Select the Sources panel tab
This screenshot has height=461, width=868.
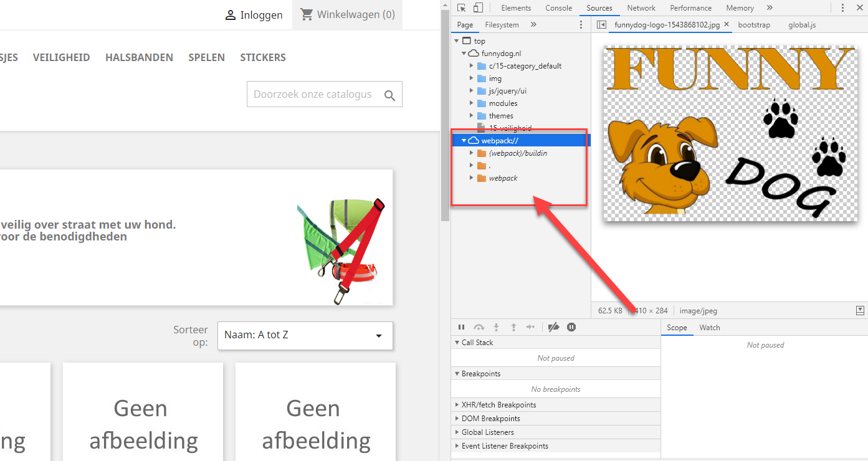click(599, 8)
